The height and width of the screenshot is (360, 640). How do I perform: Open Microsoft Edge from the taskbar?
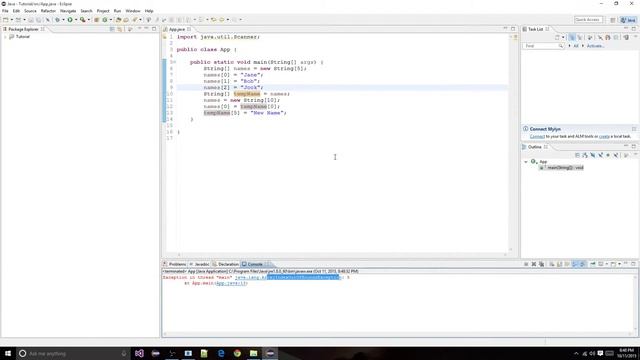pos(221,353)
